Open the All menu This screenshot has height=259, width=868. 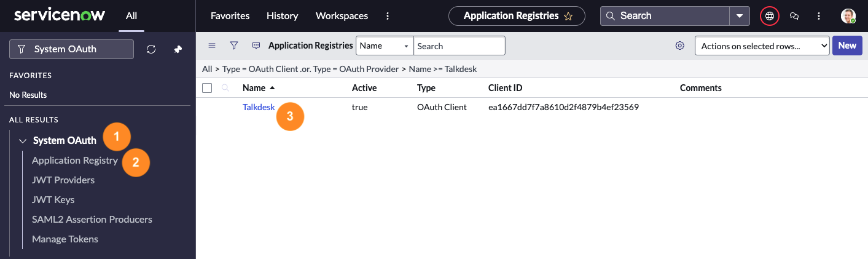[131, 16]
